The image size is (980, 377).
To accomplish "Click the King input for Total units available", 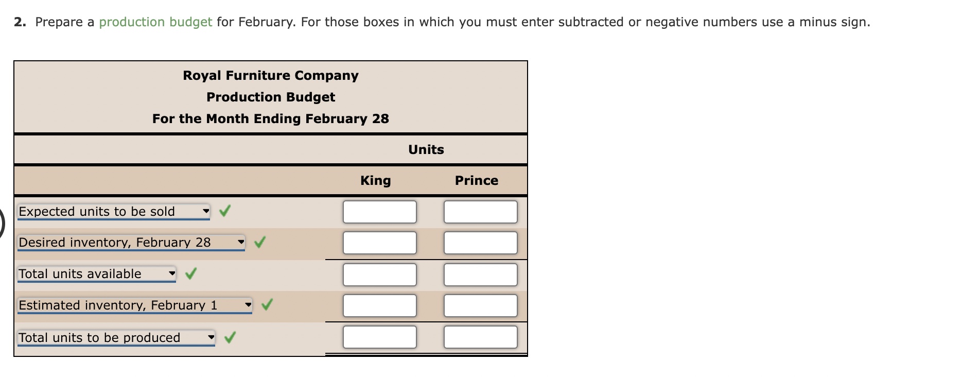I will (379, 275).
